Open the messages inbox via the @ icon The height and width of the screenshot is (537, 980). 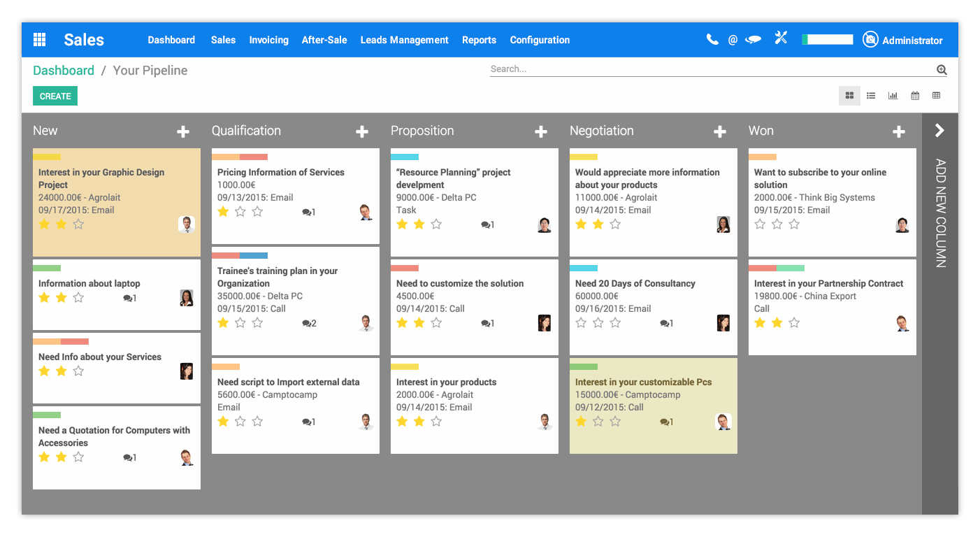[733, 40]
